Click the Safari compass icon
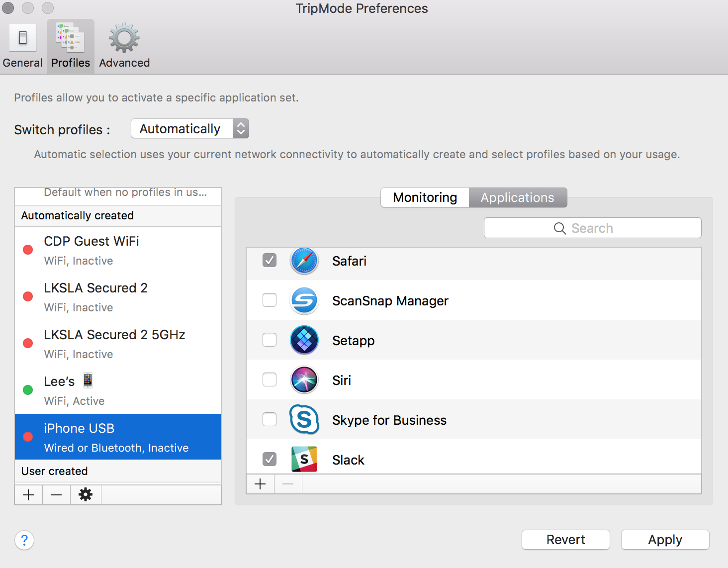This screenshot has height=568, width=728. coord(304,261)
